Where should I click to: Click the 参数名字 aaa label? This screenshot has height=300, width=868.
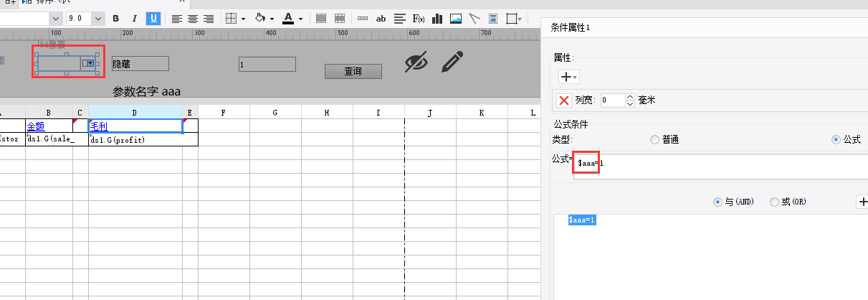[x=147, y=92]
